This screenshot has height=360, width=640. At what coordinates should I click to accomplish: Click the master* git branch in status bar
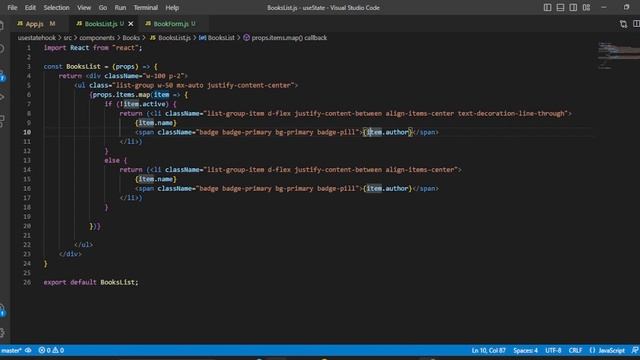(x=11, y=351)
